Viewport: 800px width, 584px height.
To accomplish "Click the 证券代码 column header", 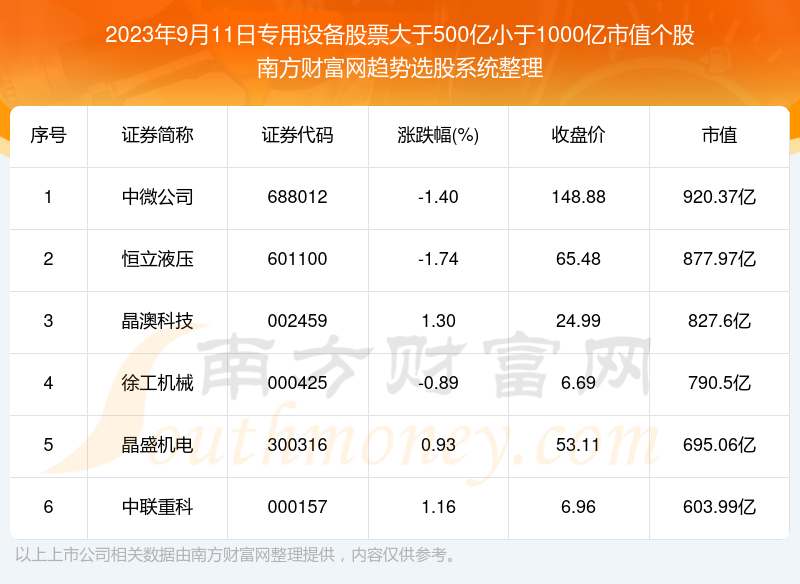I will tap(297, 136).
